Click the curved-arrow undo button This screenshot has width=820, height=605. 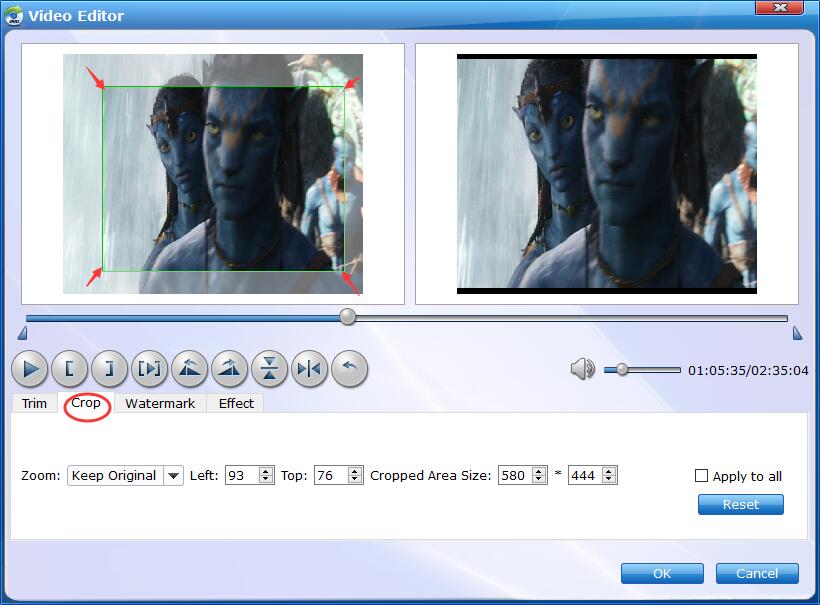click(x=350, y=369)
